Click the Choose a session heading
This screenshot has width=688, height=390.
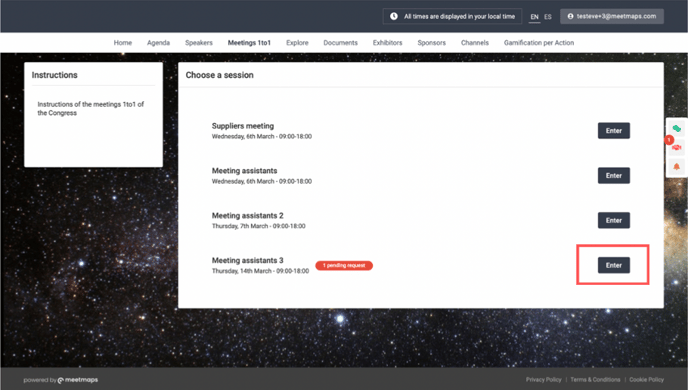[219, 75]
